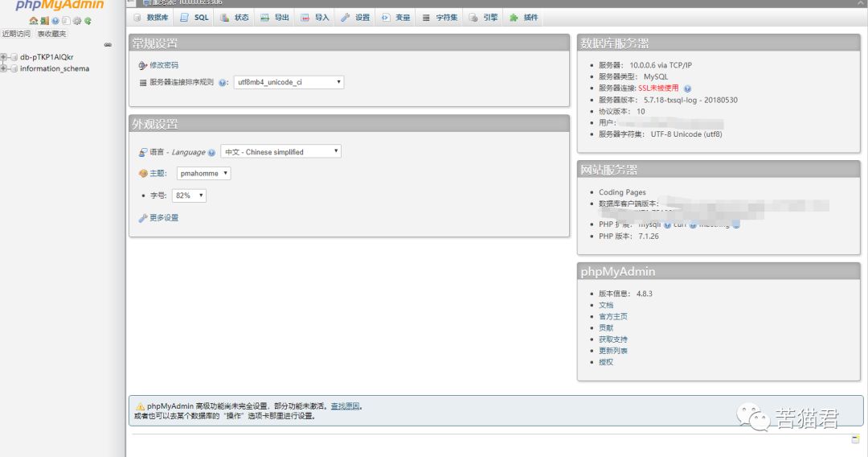Image resolution: width=868 pixels, height=457 pixels.
Task: Click the help icon after mysqli extension
Action: pos(668,224)
